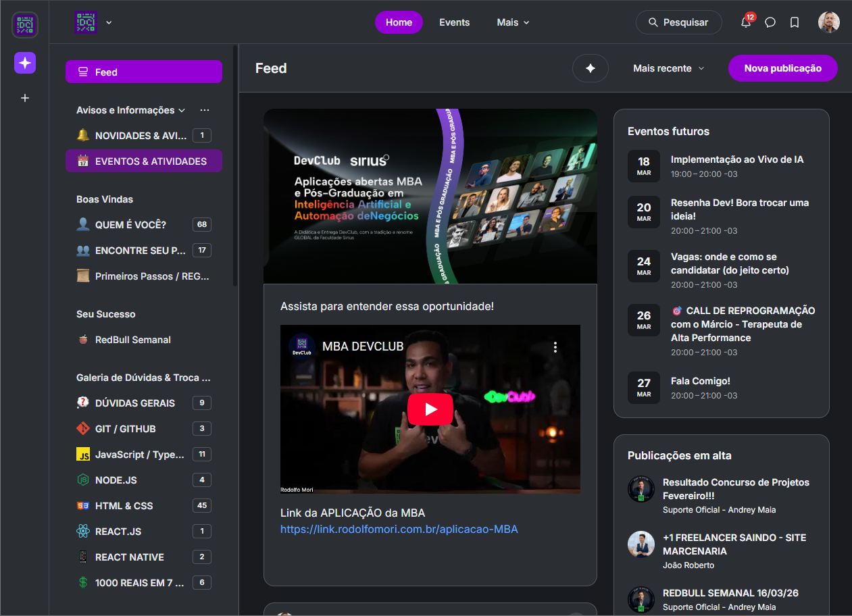Open JavaScript / Type... space
The image size is (852, 616).
click(x=144, y=455)
